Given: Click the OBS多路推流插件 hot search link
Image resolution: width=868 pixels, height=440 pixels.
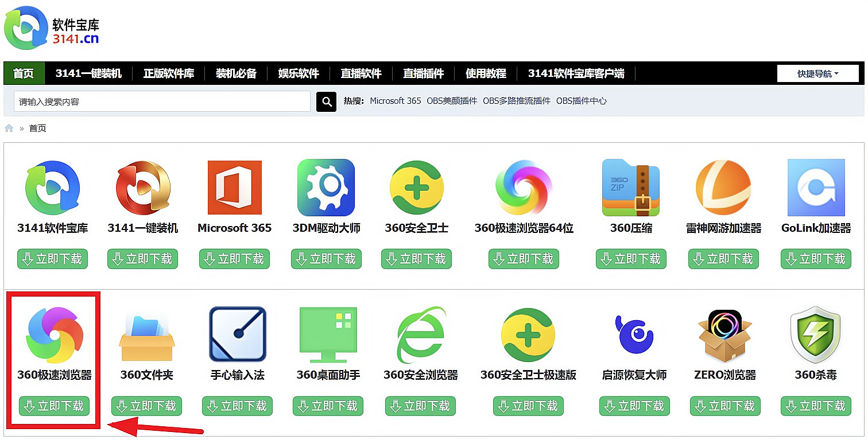Looking at the screenshot, I should click(x=517, y=101).
